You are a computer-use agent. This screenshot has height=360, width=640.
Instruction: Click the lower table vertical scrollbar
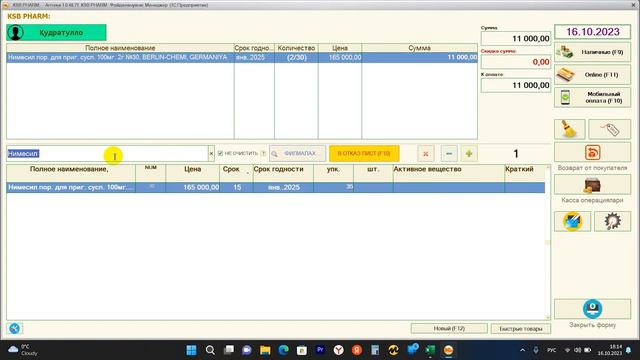548,242
